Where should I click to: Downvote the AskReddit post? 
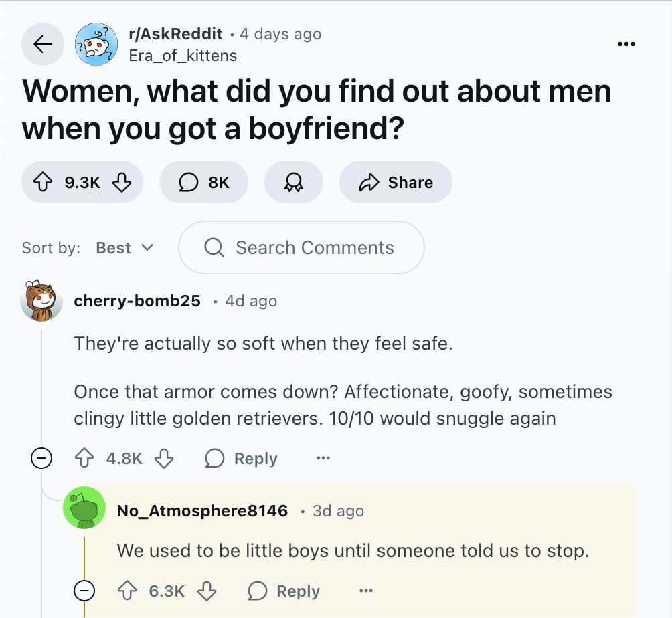(x=121, y=182)
